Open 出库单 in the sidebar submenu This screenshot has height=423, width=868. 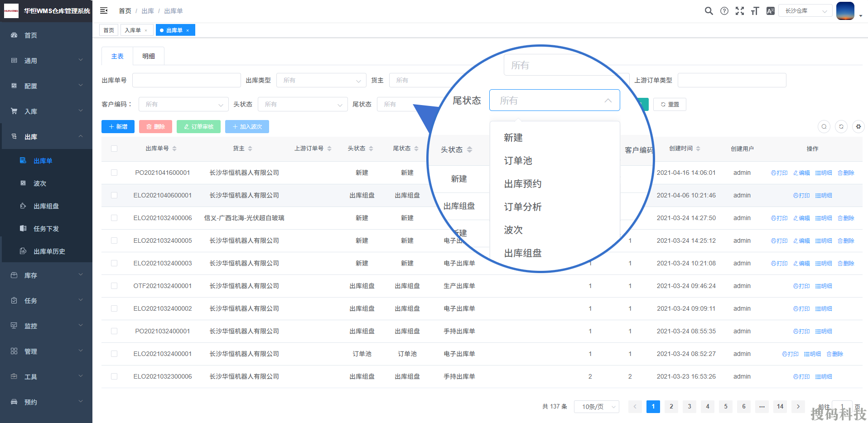[46, 161]
